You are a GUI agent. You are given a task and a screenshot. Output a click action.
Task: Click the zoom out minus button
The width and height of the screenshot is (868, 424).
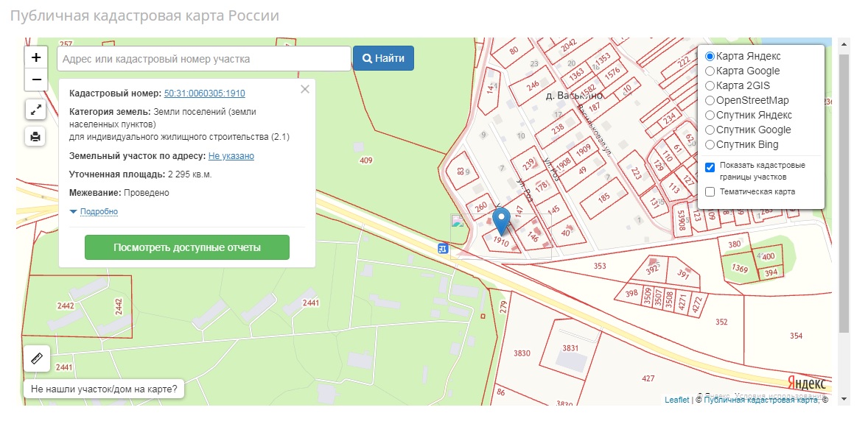pos(36,79)
